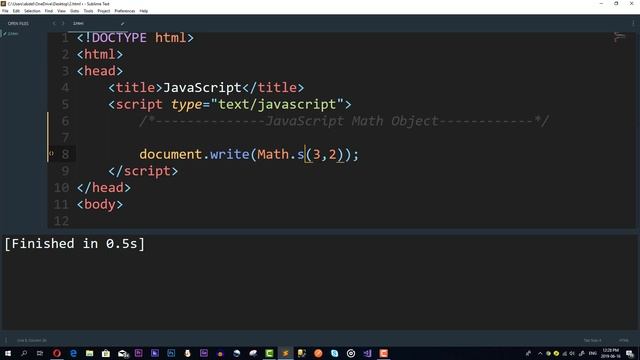Toggle the sidebar button in the status bar
The height and width of the screenshot is (360, 640).
click(x=6, y=340)
